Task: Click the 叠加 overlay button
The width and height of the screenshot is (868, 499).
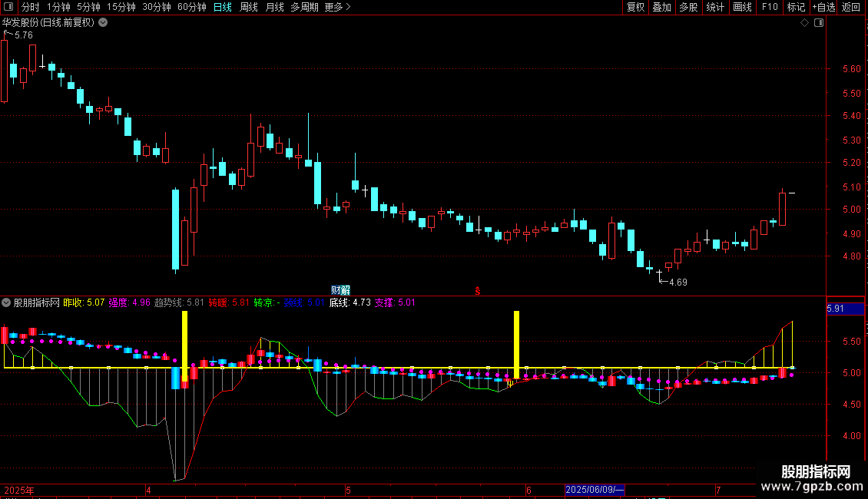Action: (x=662, y=7)
